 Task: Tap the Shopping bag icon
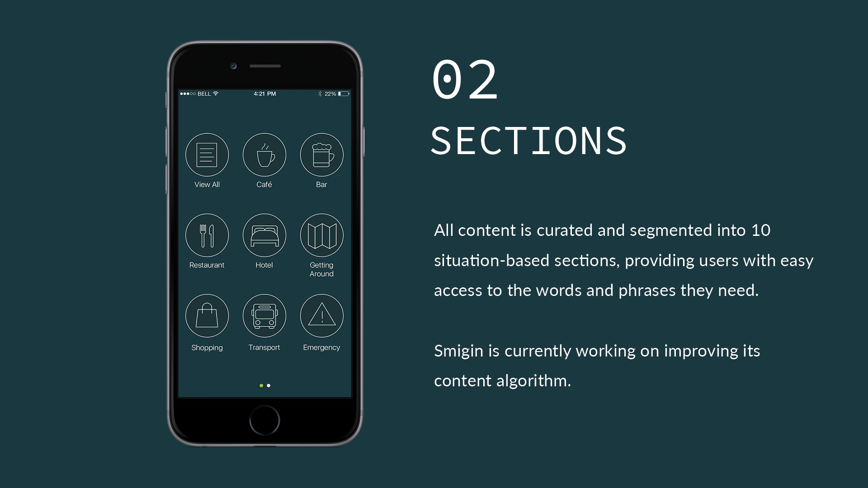pos(207,316)
